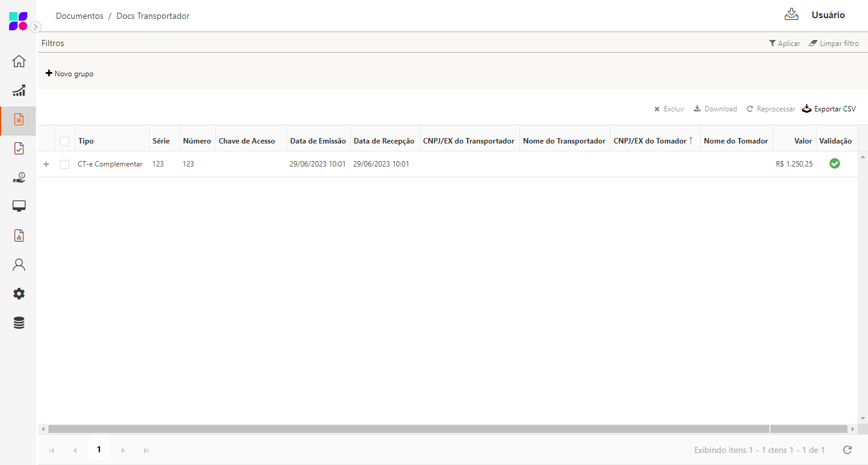868x465 pixels.
Task: Open the database stack sidebar icon
Action: pyautogui.click(x=19, y=323)
